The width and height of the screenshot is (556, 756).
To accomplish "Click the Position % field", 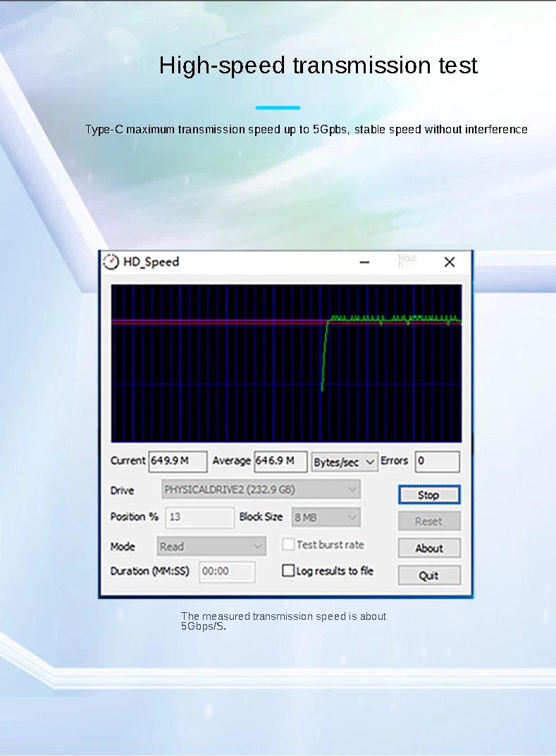I will click(x=199, y=517).
